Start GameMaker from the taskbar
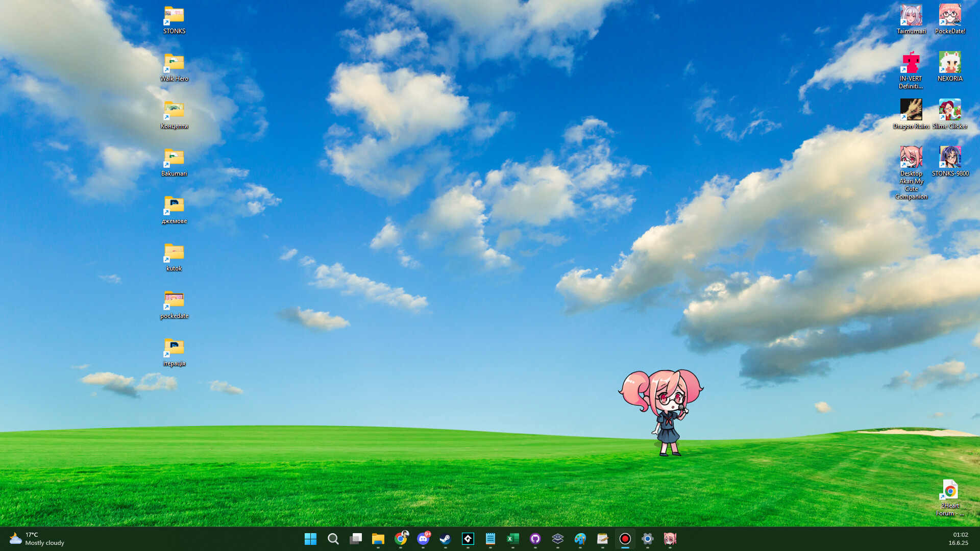The height and width of the screenshot is (551, 980). (x=468, y=539)
